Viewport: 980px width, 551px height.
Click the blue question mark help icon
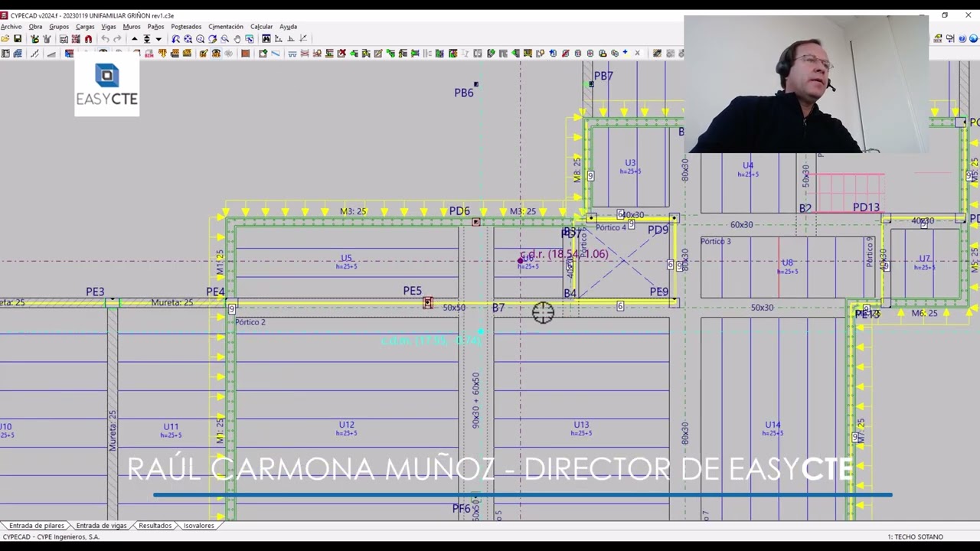pyautogui.click(x=962, y=38)
